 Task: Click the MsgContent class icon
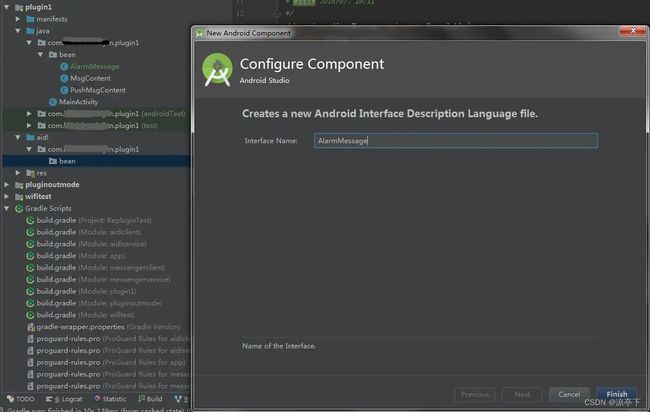64,78
